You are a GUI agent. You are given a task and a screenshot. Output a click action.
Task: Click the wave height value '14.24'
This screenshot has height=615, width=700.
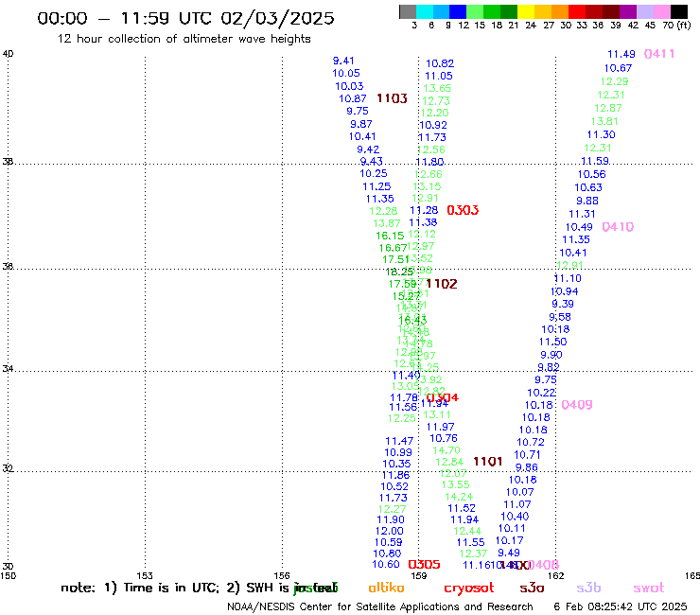pos(459,497)
